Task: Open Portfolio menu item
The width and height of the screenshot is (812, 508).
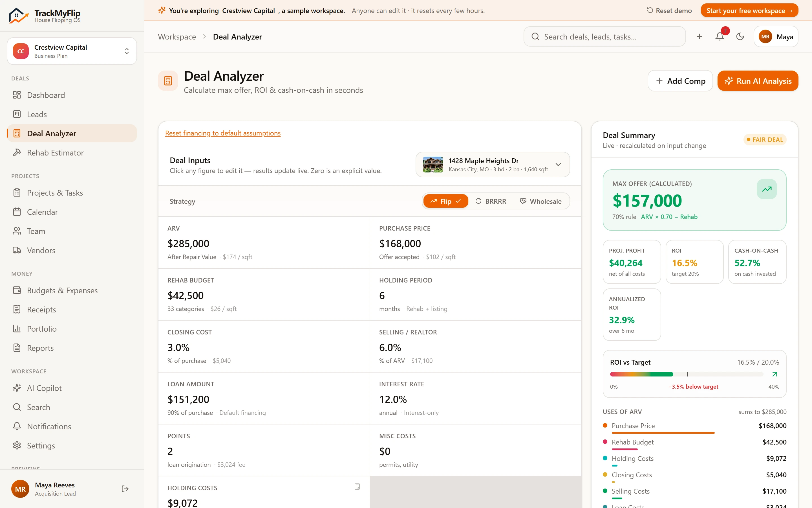Action: tap(72, 329)
